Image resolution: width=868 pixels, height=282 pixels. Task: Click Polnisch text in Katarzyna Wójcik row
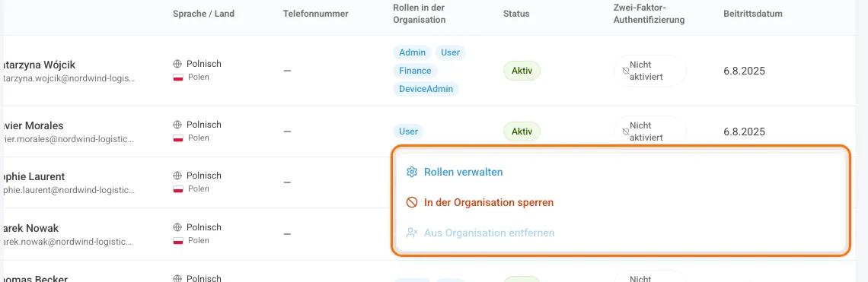tap(204, 64)
